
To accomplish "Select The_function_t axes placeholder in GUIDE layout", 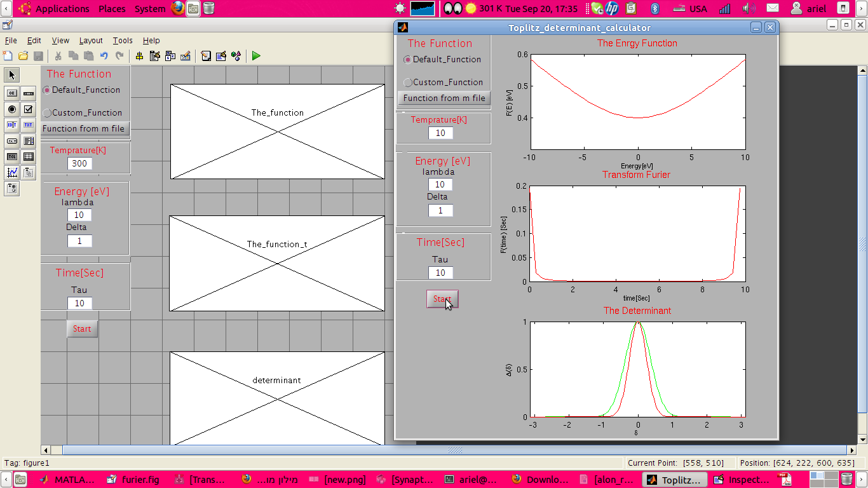I will pyautogui.click(x=276, y=263).
